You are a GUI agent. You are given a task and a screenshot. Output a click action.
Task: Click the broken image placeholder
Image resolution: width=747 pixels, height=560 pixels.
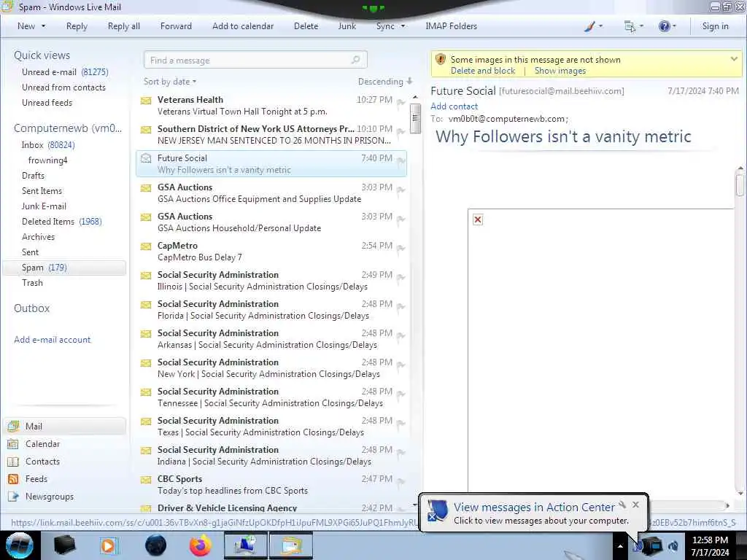pos(477,219)
